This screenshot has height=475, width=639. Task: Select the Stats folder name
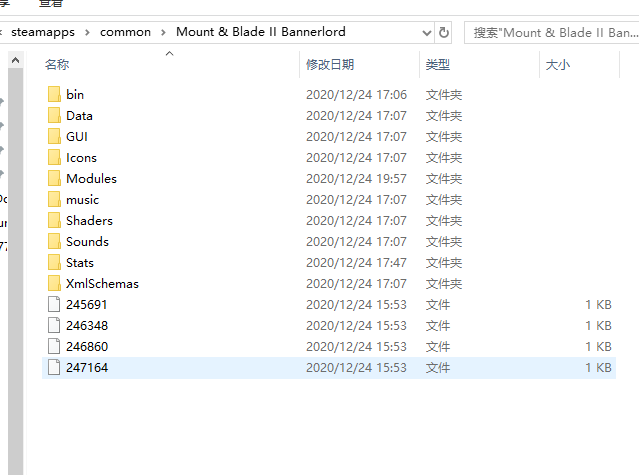(x=80, y=263)
